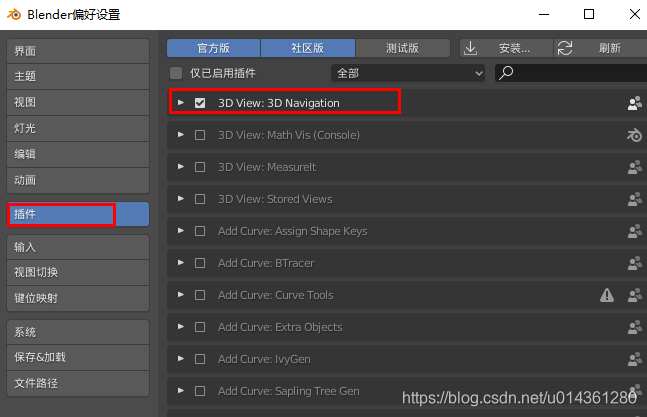
Task: Click warning triangle on Curve Tools row
Action: click(x=607, y=295)
